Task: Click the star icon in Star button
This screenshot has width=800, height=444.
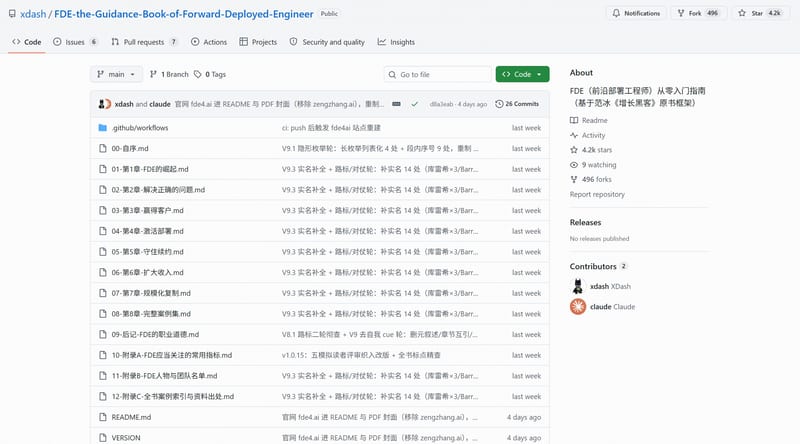Action: [742, 13]
